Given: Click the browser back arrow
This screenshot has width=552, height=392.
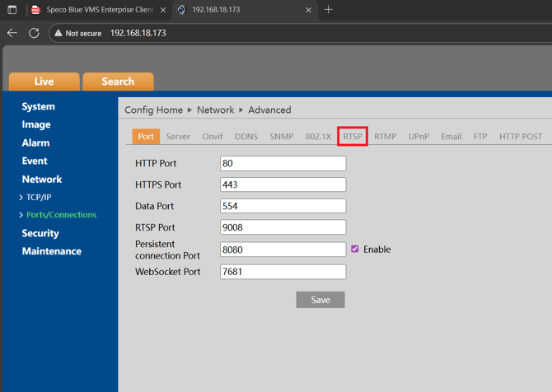Looking at the screenshot, I should pyautogui.click(x=12, y=33).
